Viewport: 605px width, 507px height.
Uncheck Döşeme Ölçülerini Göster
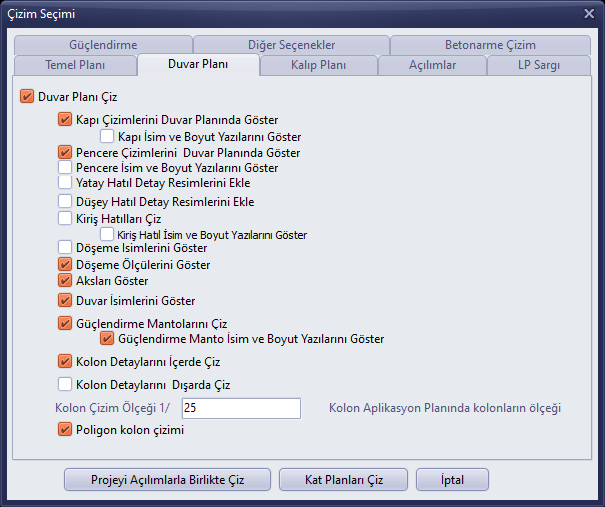[65, 264]
